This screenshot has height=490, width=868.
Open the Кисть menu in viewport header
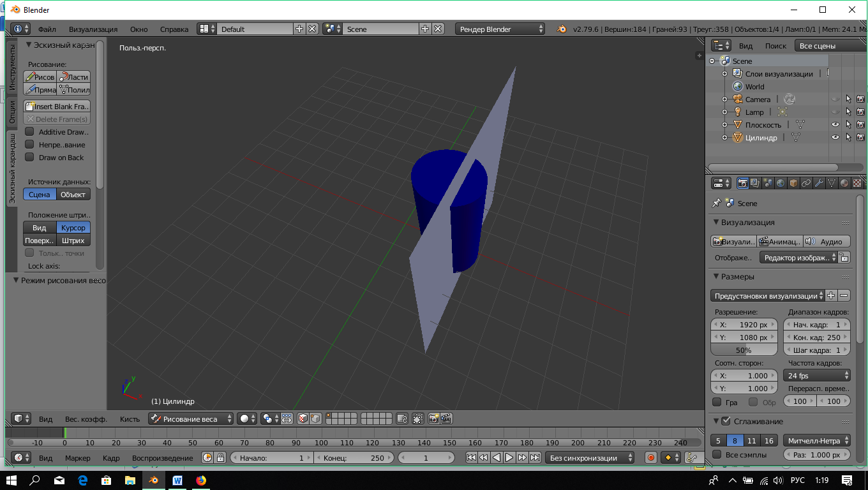[x=130, y=419]
